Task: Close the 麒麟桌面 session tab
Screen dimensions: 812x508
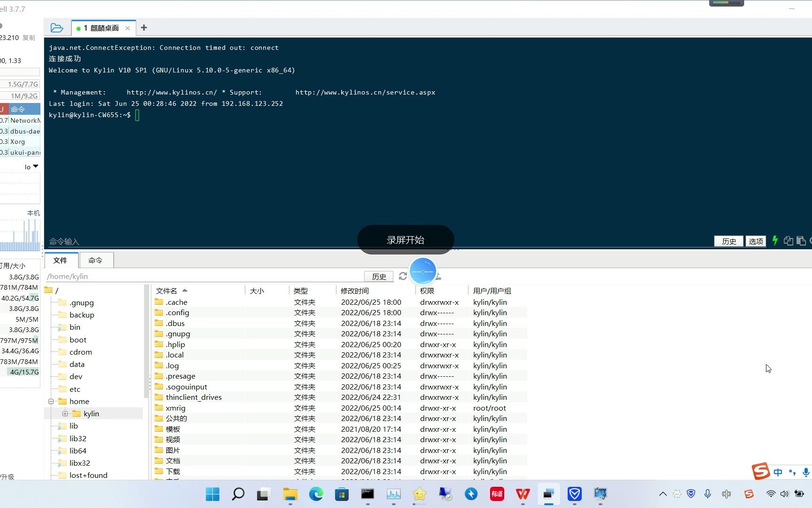Action: tap(127, 28)
